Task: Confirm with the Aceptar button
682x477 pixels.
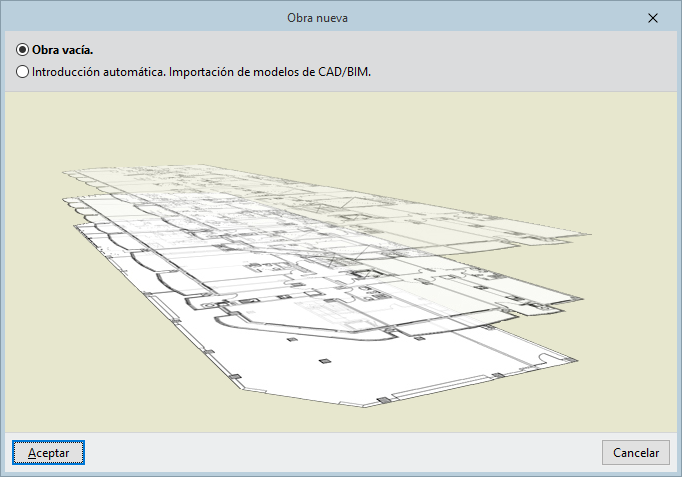Action: (48, 453)
